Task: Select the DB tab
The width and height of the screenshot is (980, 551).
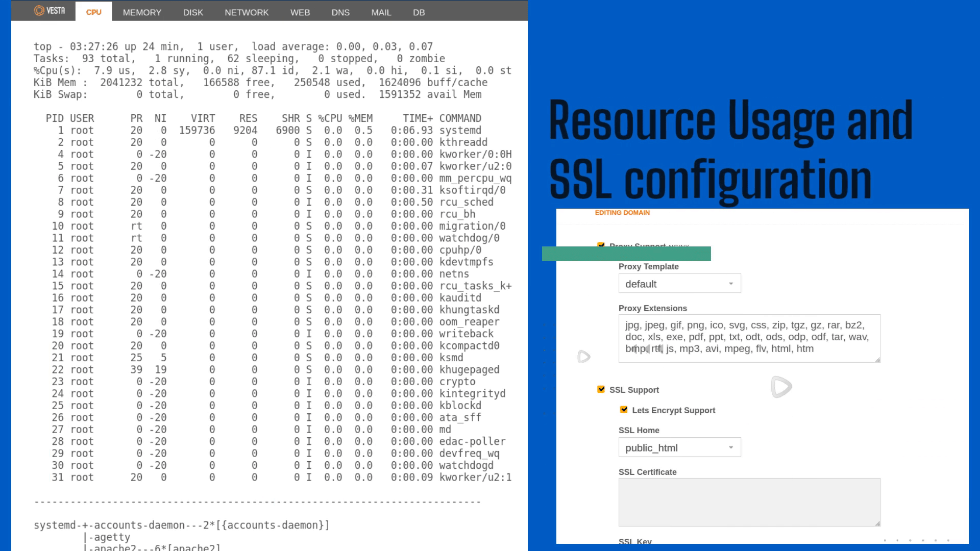Action: (x=419, y=12)
